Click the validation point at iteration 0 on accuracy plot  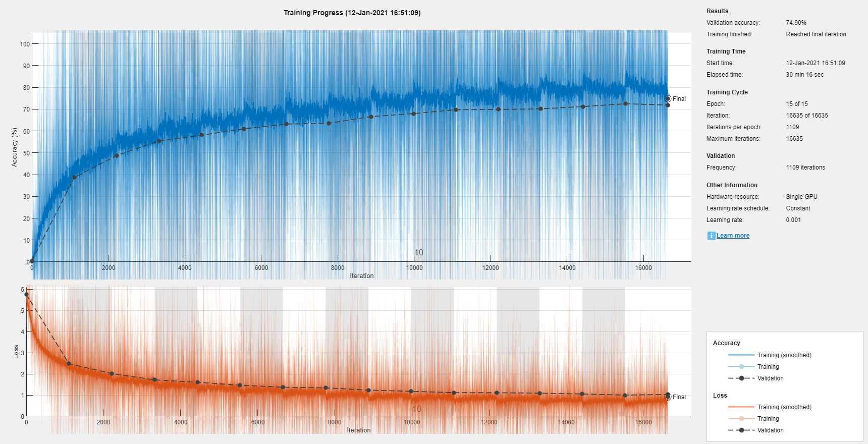(x=32, y=261)
